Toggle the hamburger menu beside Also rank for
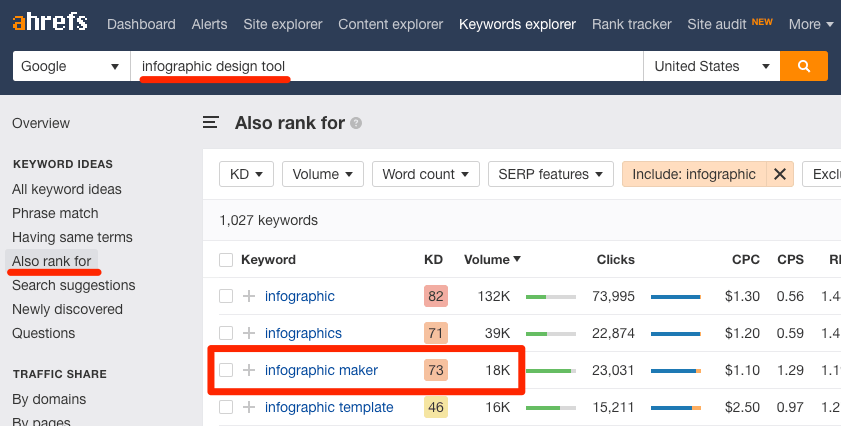This screenshot has height=426, width=841. (x=211, y=123)
